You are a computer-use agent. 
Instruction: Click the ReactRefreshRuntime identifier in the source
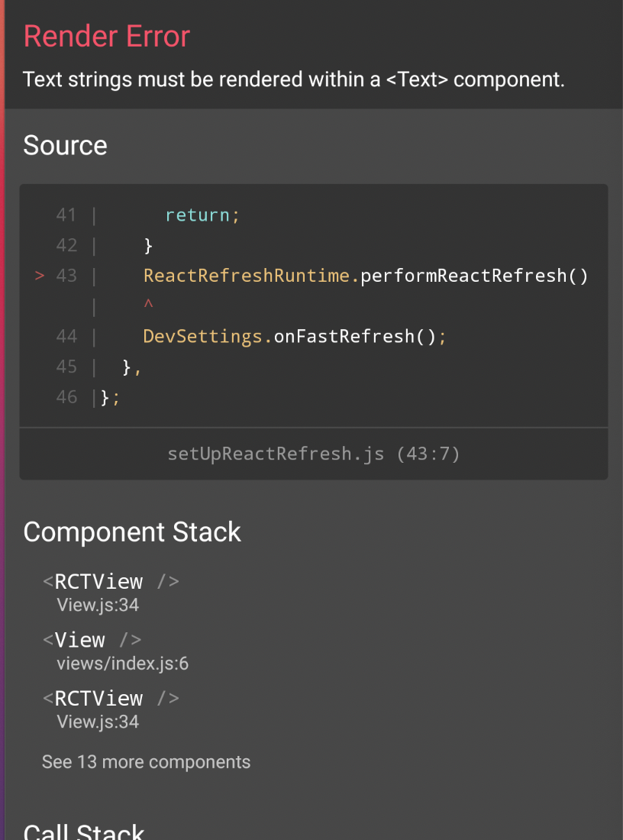(x=247, y=276)
